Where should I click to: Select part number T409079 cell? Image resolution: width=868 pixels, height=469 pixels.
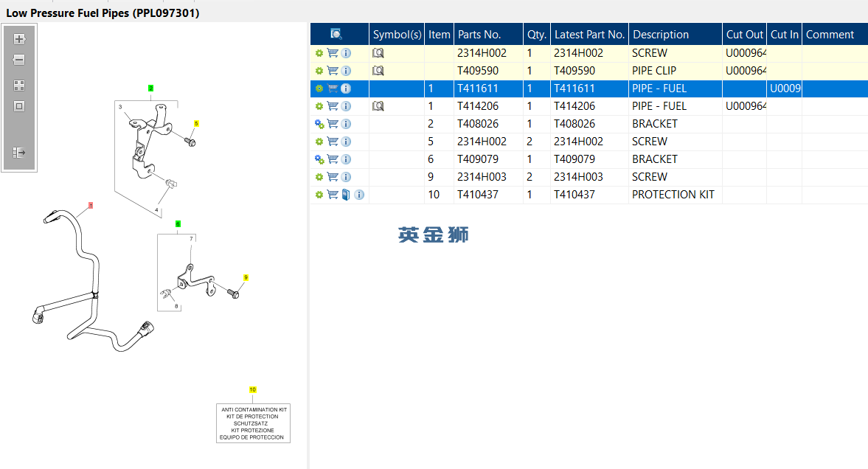click(x=488, y=159)
